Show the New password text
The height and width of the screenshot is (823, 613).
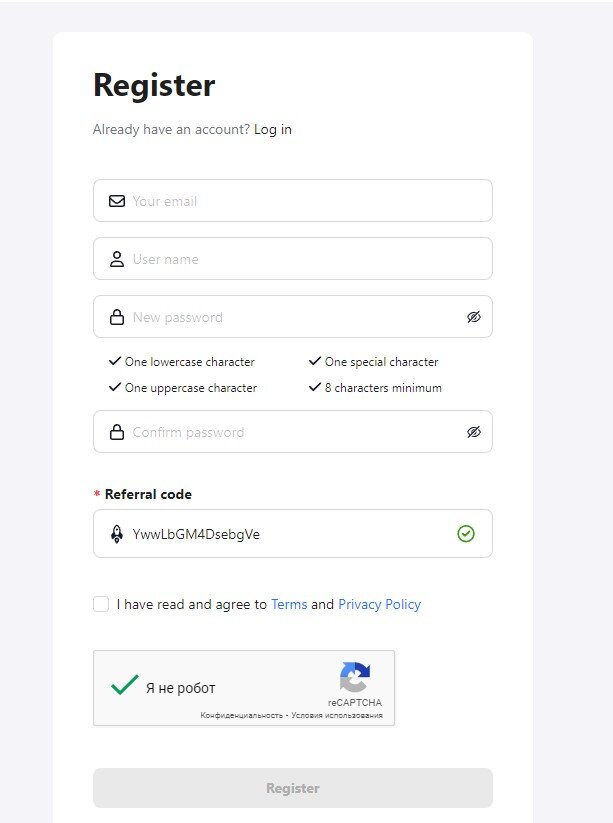(474, 317)
